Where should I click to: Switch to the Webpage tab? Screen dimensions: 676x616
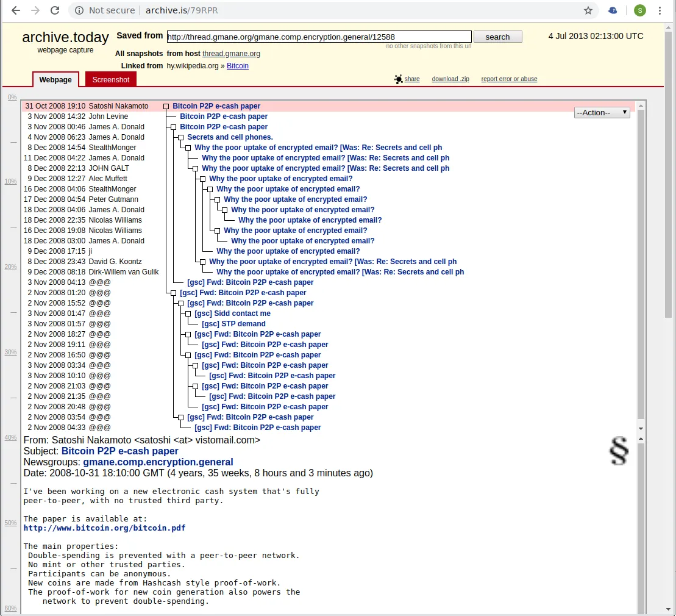55,79
